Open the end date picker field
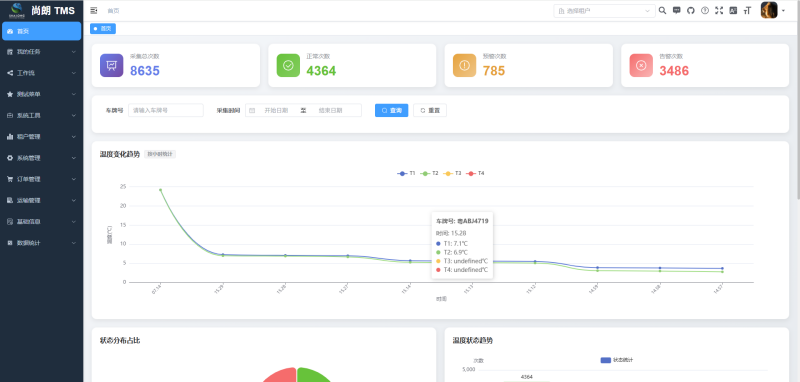The image size is (800, 382). [331, 110]
